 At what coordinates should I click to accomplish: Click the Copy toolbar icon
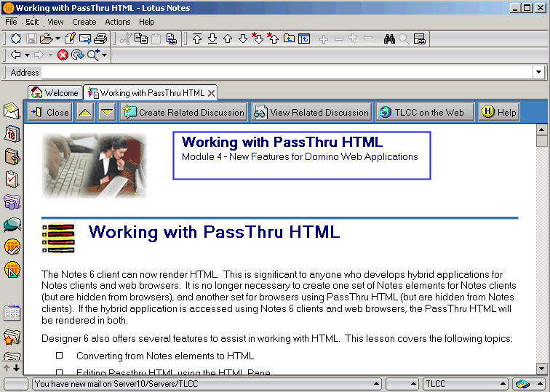click(141, 39)
